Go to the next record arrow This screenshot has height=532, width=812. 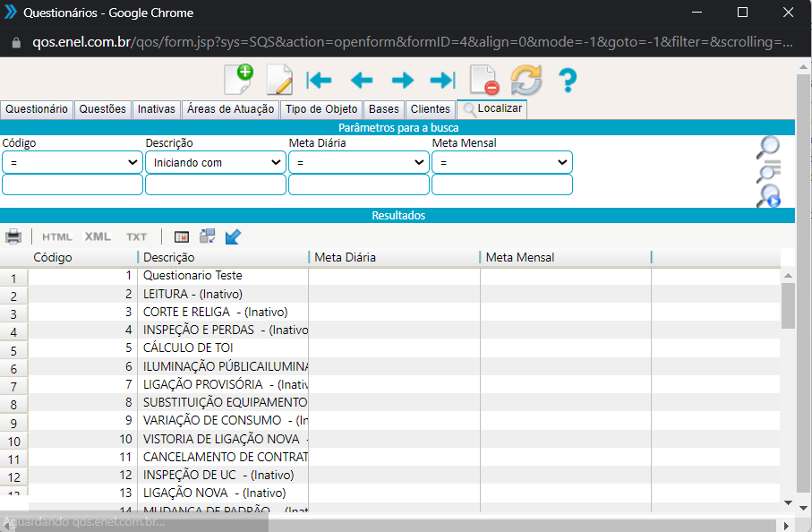[403, 81]
